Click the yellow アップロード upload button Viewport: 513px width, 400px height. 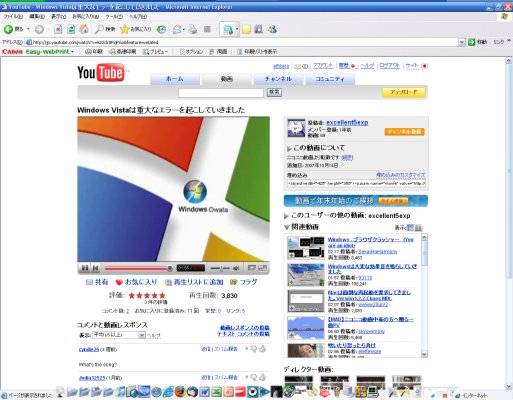(x=404, y=92)
